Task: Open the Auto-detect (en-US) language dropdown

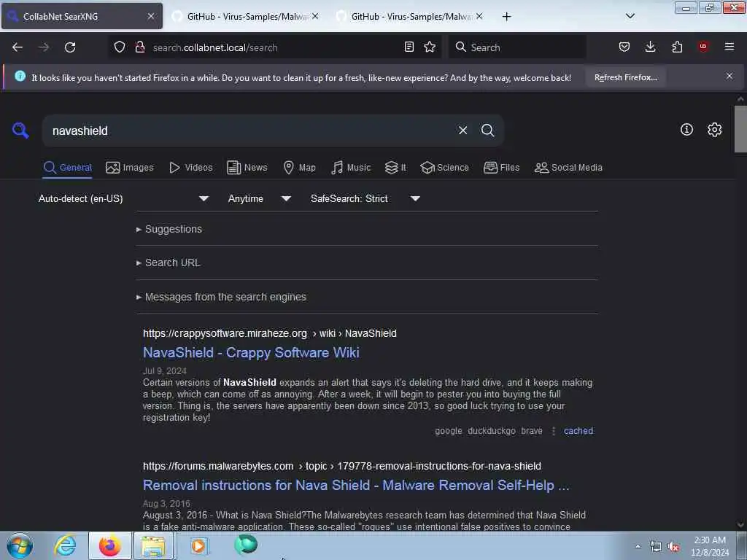Action: click(x=124, y=198)
